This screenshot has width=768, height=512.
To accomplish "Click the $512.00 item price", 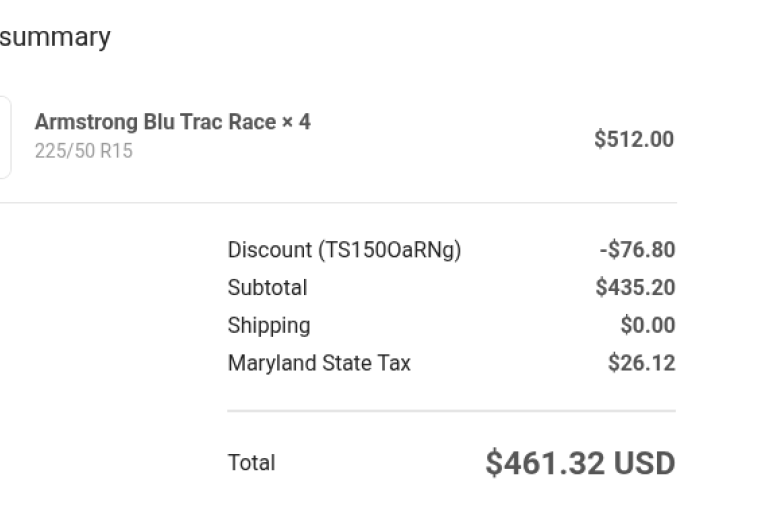I will point(633,139).
